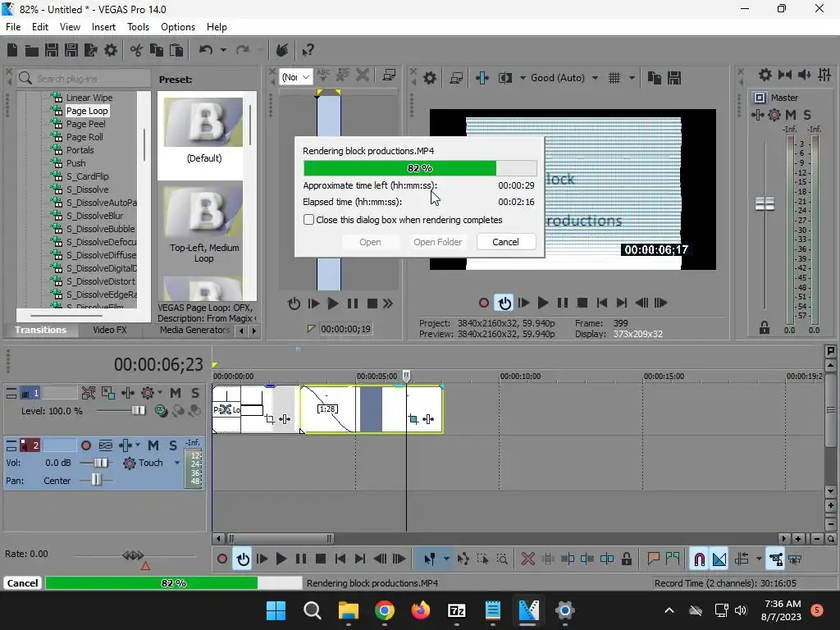Click the New project icon in toolbar
This screenshot has width=840, height=630.
tap(12, 50)
